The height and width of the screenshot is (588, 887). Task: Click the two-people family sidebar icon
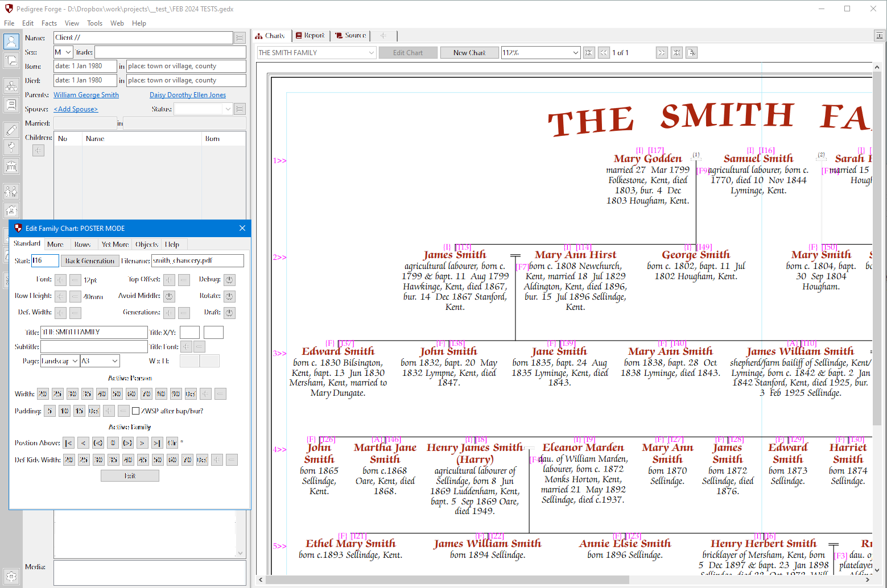[11, 192]
